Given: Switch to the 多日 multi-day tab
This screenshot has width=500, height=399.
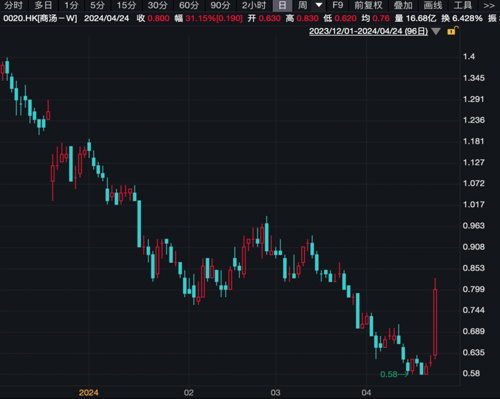Looking at the screenshot, I should (x=43, y=5).
